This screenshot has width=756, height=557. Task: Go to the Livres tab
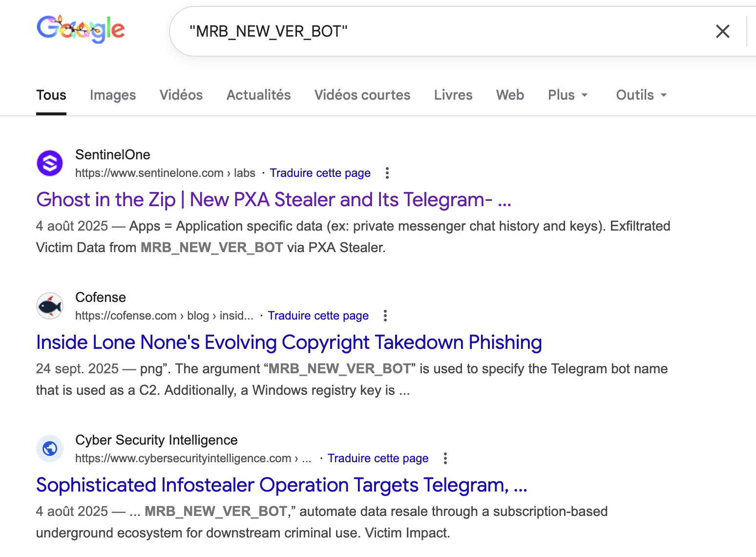453,95
